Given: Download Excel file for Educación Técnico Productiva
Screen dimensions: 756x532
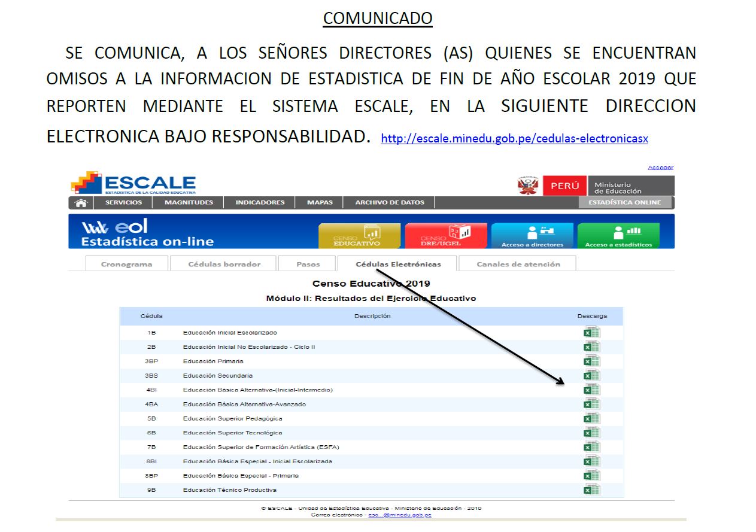Looking at the screenshot, I should (591, 490).
